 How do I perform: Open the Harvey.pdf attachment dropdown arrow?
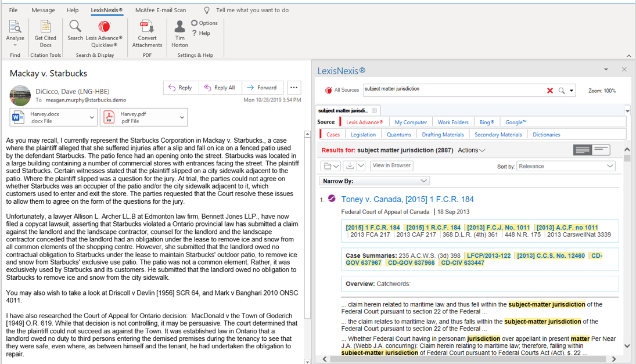(182, 117)
